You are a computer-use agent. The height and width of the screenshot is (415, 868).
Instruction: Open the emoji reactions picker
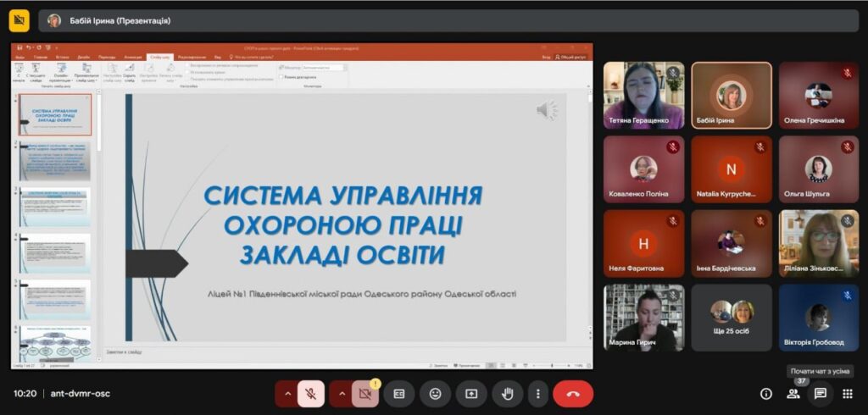click(435, 394)
